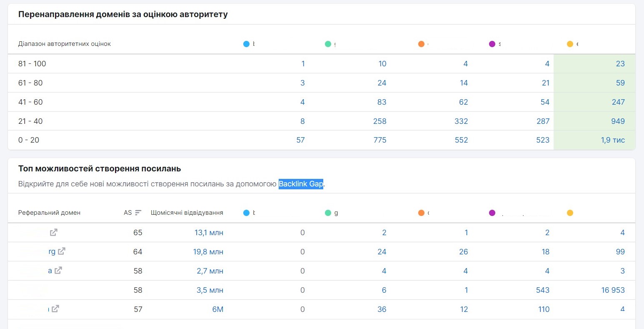Open the Backlink Gap link
Image resolution: width=644 pixels, height=329 pixels.
[x=301, y=184]
